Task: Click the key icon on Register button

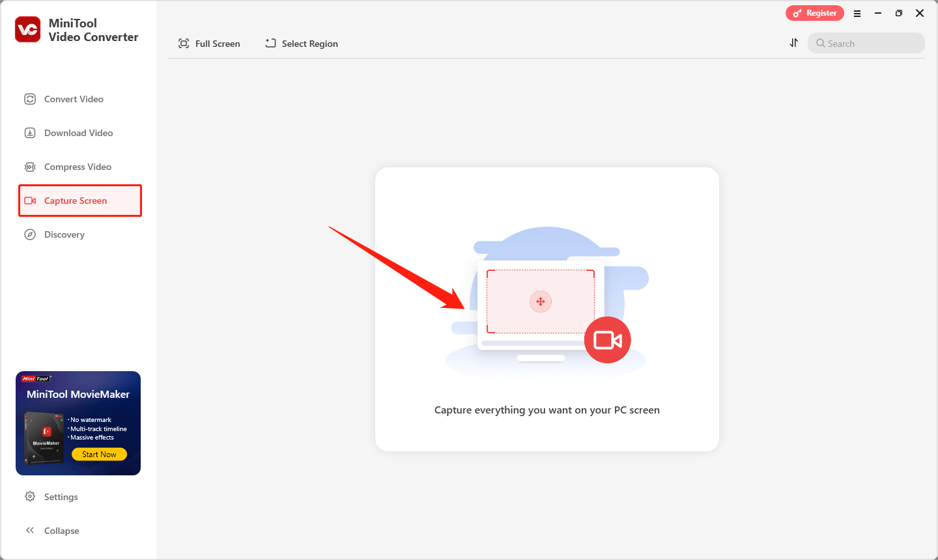Action: 797,13
